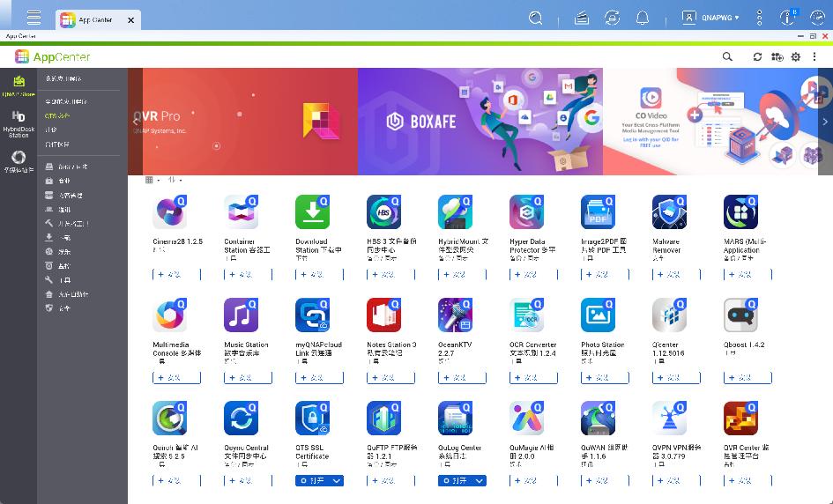Image resolution: width=833 pixels, height=504 pixels.
Task: Install Qboost using its install button
Action: coord(747,378)
